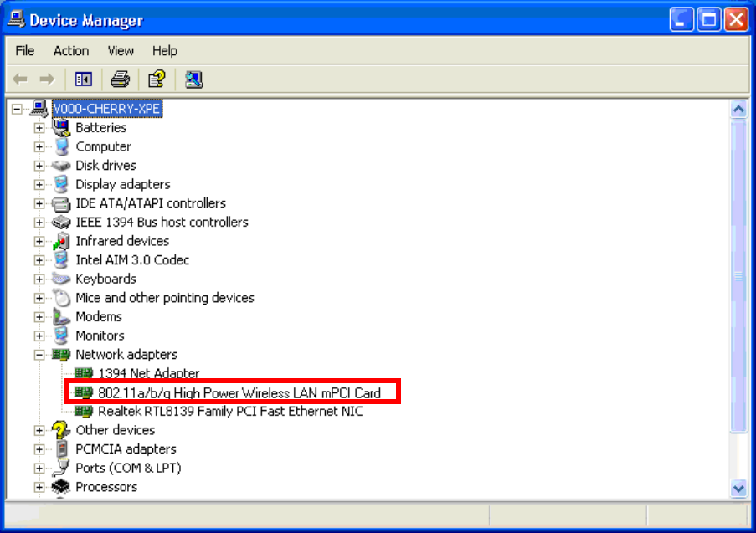Click the V000-CHERRY-XPE computer root icon
Screen dimensions: 756x533
coord(39,109)
